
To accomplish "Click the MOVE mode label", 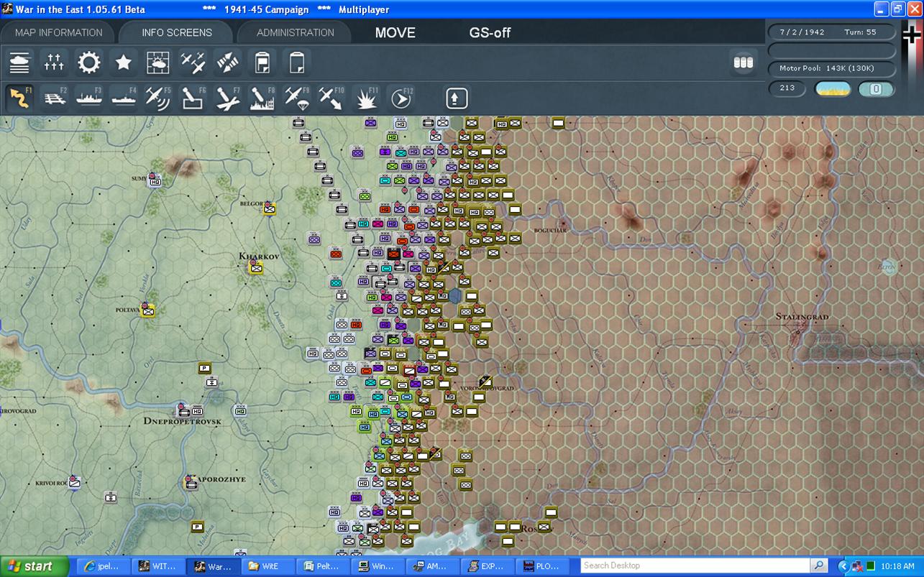I will pos(395,32).
